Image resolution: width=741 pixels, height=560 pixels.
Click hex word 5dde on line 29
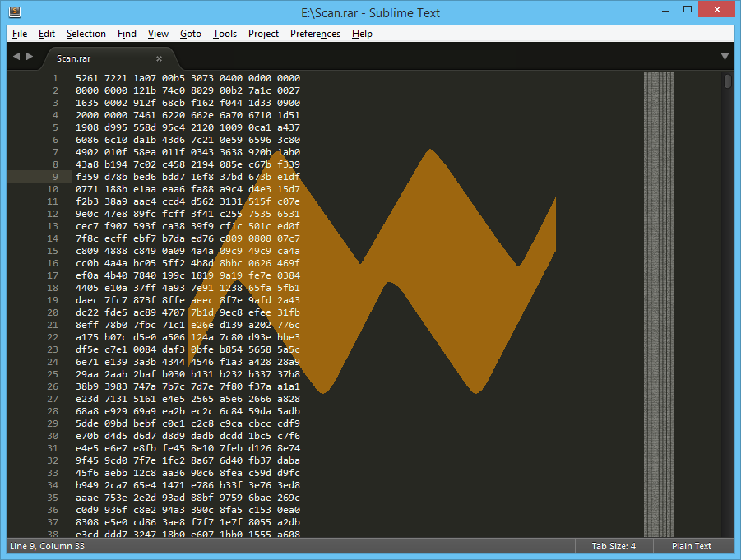[x=87, y=423]
